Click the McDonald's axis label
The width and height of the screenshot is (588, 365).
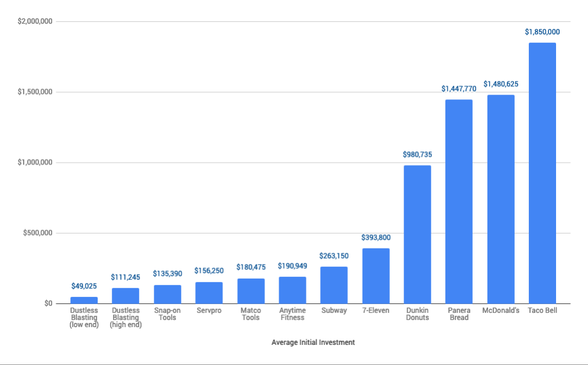pyautogui.click(x=500, y=310)
